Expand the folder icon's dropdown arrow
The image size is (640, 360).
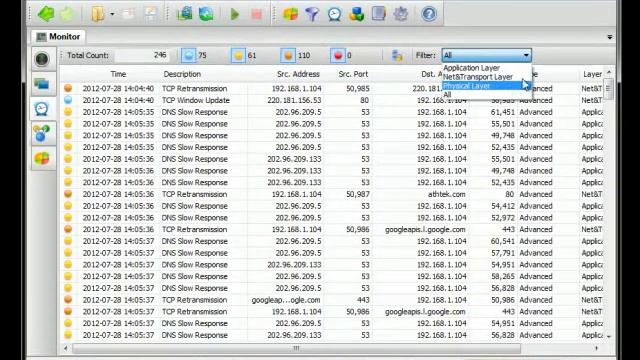tap(112, 14)
